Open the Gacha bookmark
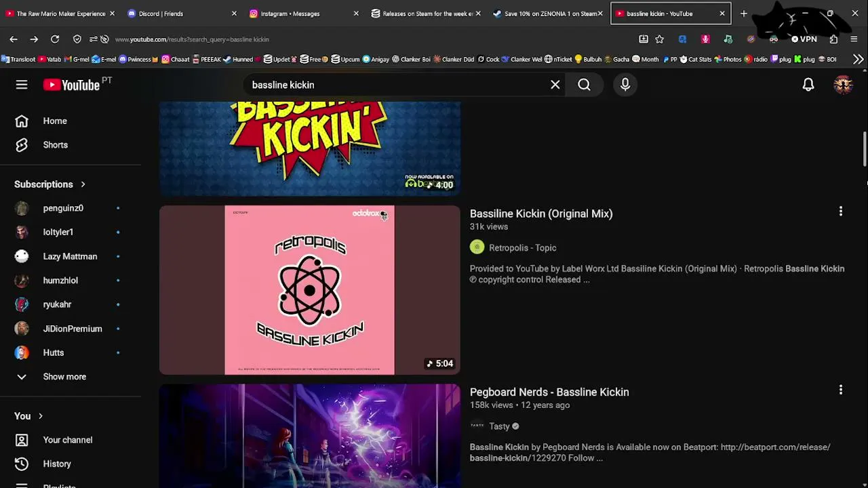 point(616,59)
